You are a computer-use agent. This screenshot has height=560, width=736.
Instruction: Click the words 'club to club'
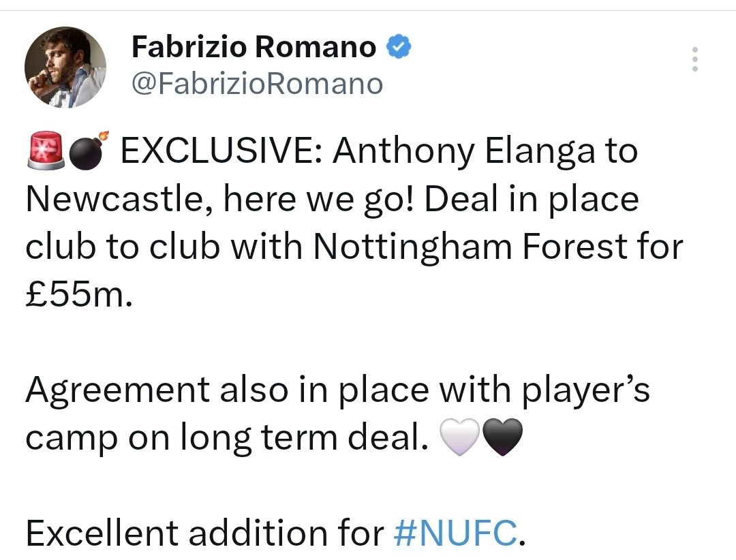(x=123, y=247)
